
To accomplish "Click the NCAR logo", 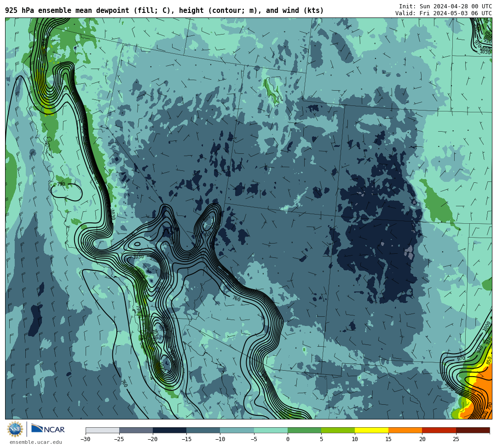I will pyautogui.click(x=48, y=429).
